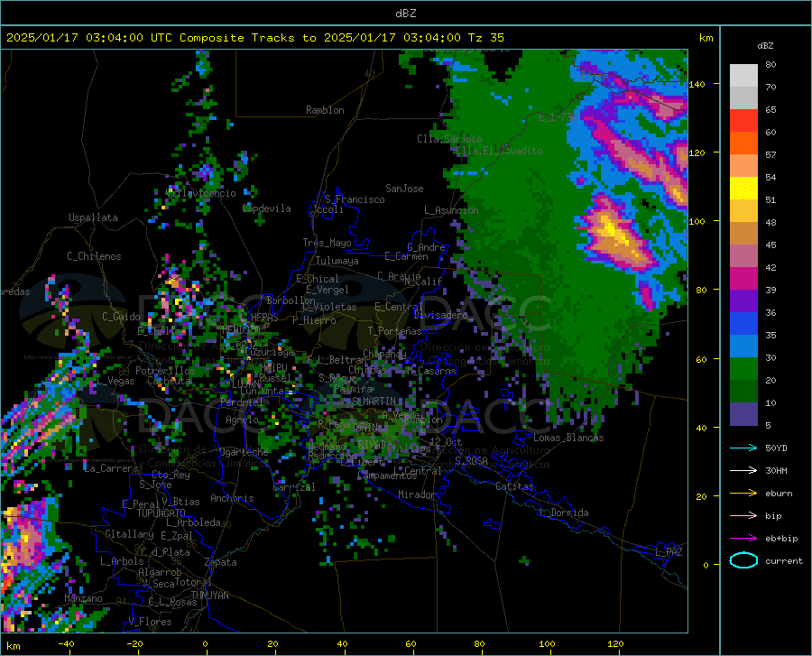Pick the orange-red 60 dBZ legend swatch
The width and height of the screenshot is (812, 656).
743,143
